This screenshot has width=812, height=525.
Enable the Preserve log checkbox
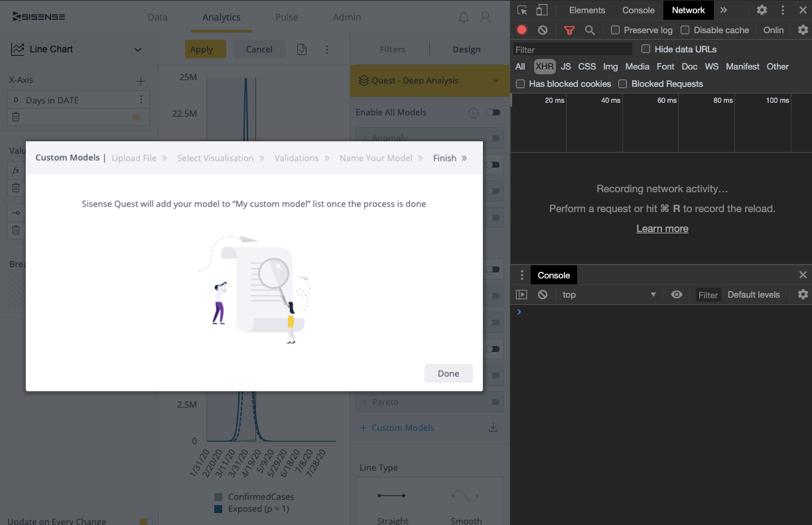[616, 30]
